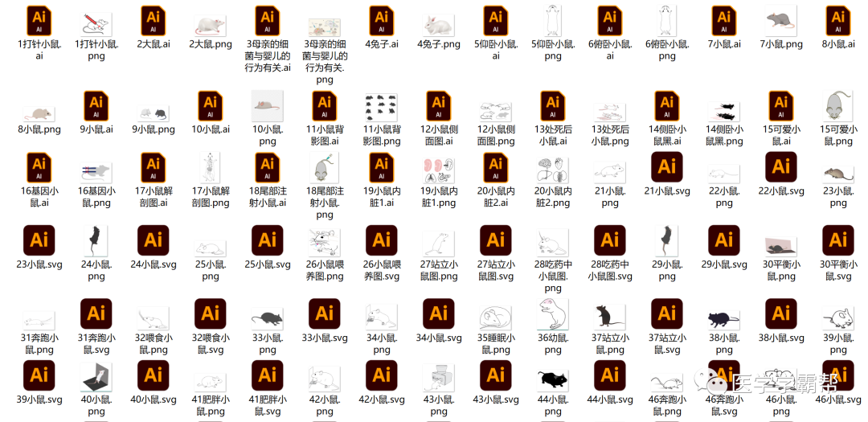Click the 7小鼠.ai file icon

point(723,22)
